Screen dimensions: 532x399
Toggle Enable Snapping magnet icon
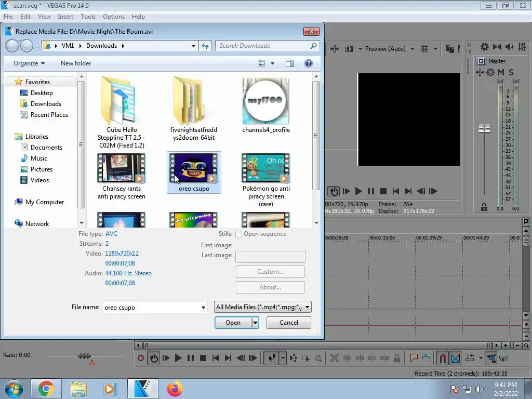click(x=443, y=358)
